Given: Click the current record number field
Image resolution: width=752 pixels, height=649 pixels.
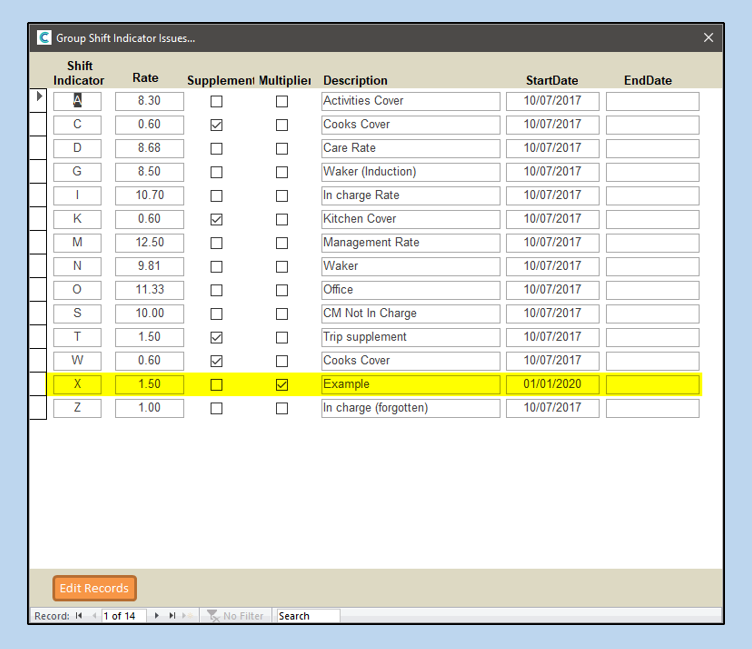Looking at the screenshot, I should point(124,616).
